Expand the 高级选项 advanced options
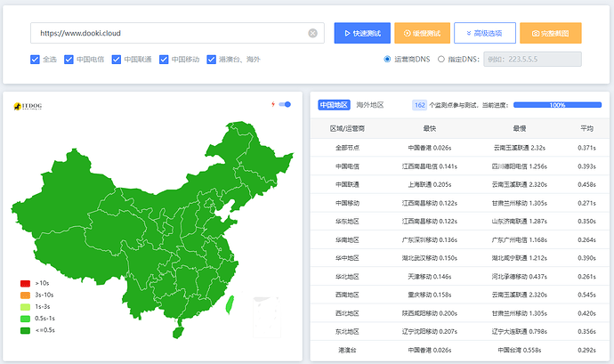The height and width of the screenshot is (364, 614). [485, 33]
